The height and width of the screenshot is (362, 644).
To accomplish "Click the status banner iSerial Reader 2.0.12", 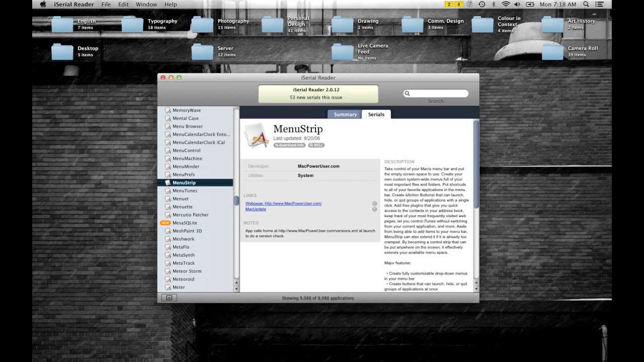I will 318,94.
